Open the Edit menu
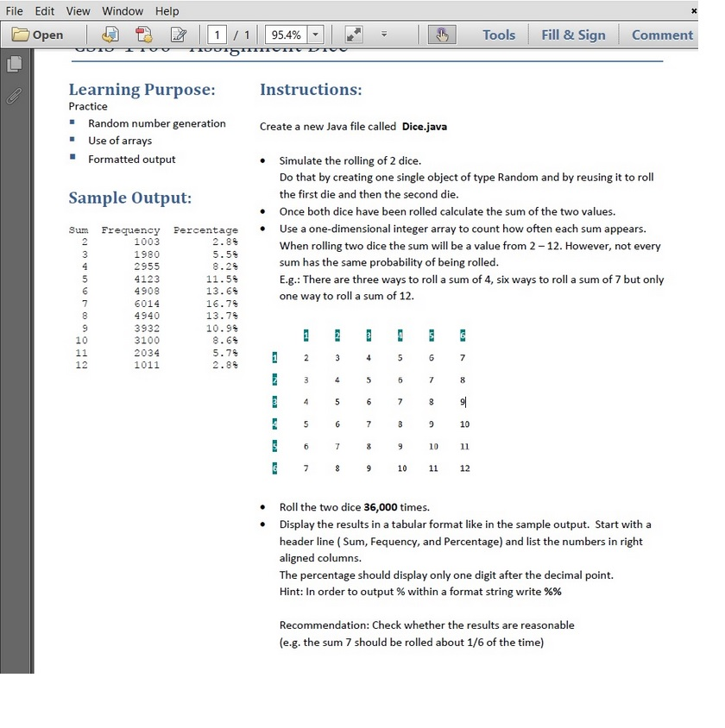Image resolution: width=725 pixels, height=728 pixels. coord(45,10)
